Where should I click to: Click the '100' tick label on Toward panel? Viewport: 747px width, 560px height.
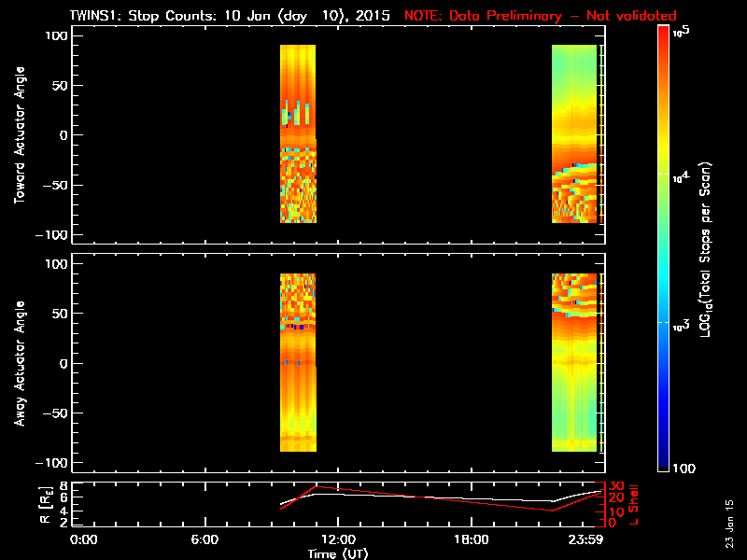coord(57,35)
